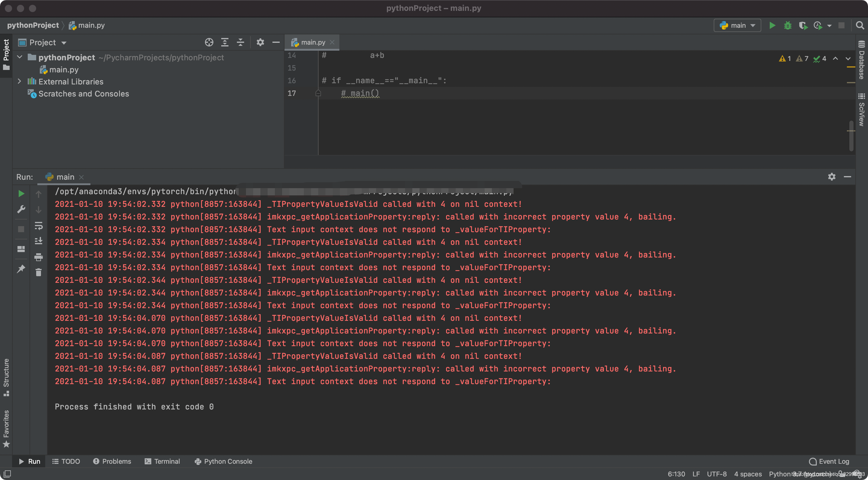Open main run configuration dropdown
Image resolution: width=868 pixels, height=480 pixels.
click(737, 25)
